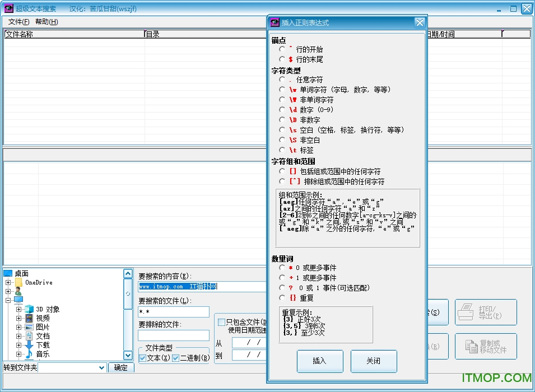The width and height of the screenshot is (535, 392).
Task: Click the 视频 film icon
Action: coord(29,318)
